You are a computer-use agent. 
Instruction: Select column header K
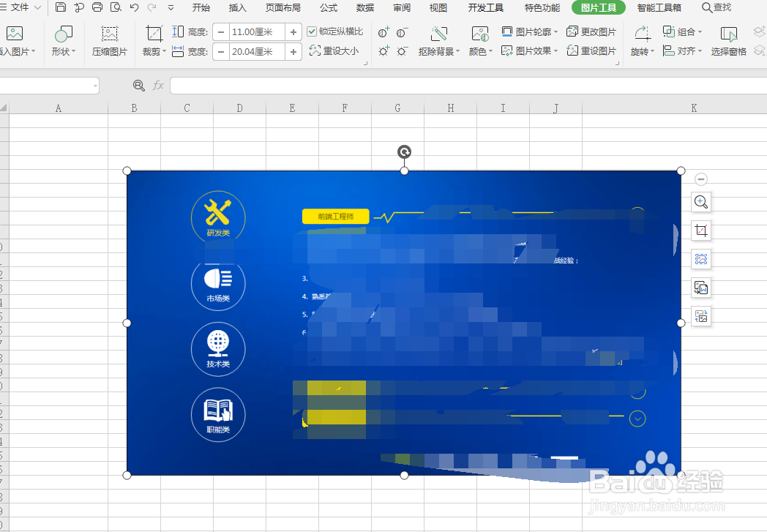(x=694, y=108)
